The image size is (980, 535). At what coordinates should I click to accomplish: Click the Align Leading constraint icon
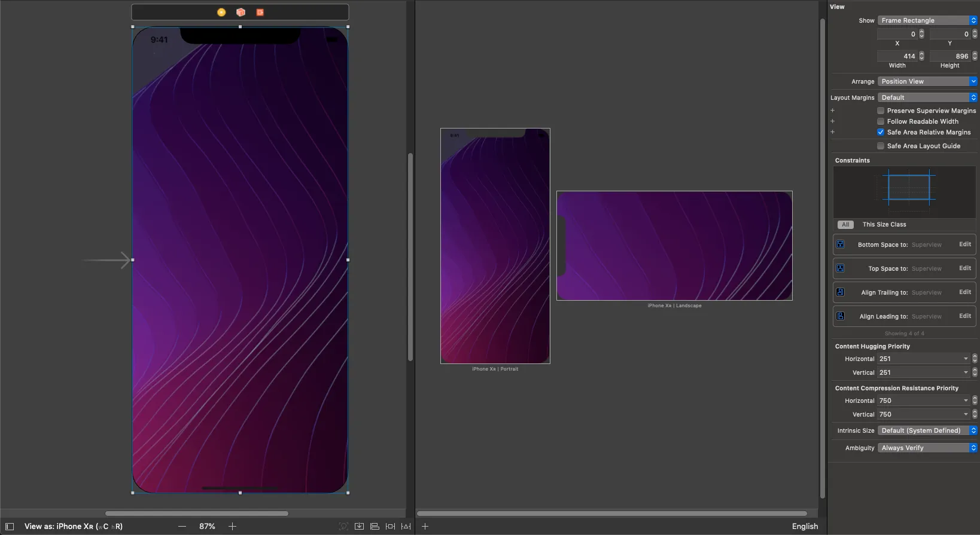click(x=841, y=316)
